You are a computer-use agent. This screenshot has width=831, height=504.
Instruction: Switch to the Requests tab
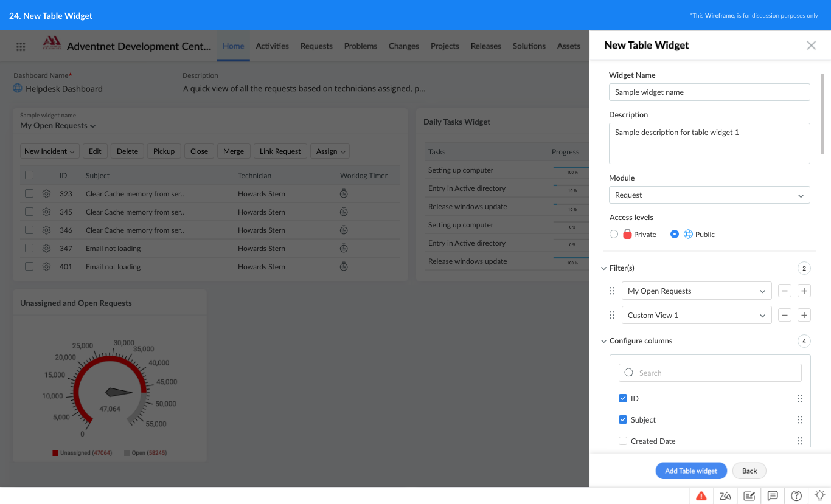point(316,46)
